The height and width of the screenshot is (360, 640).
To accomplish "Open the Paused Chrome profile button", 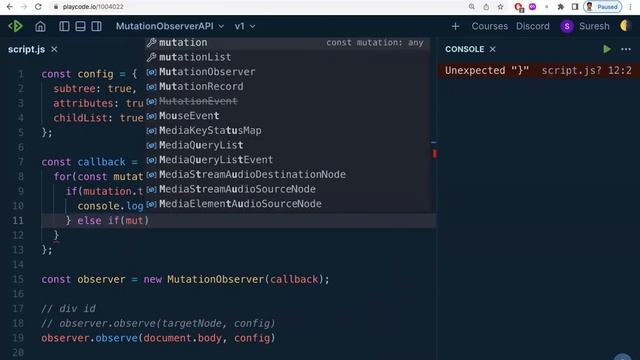I will coord(603,7).
